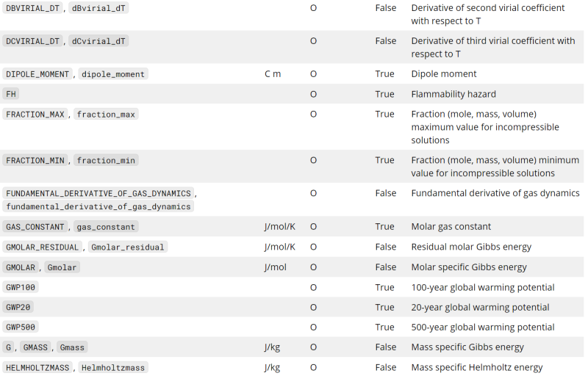This screenshot has width=588, height=376.
Task: Click the FRACTION_MAX parameter label
Action: point(35,115)
